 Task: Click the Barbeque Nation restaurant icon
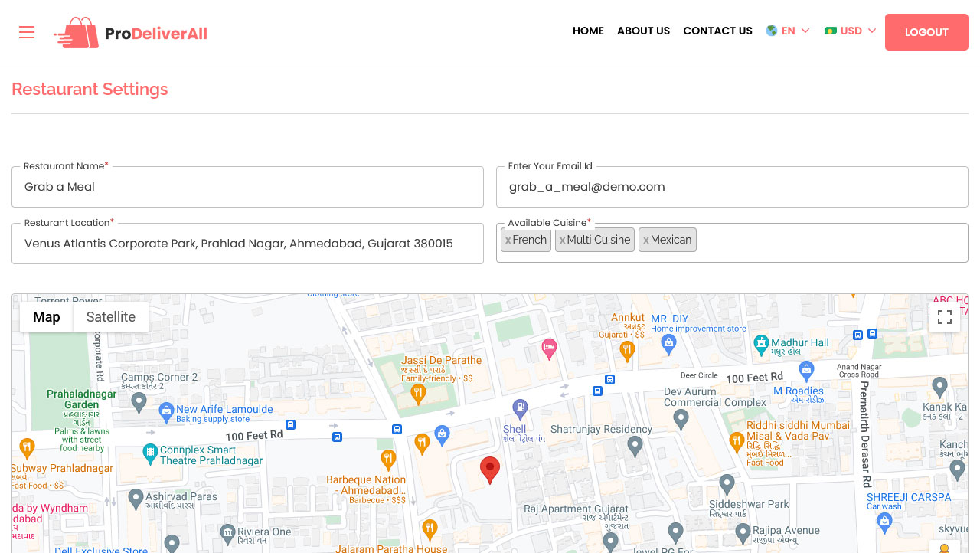pos(389,460)
